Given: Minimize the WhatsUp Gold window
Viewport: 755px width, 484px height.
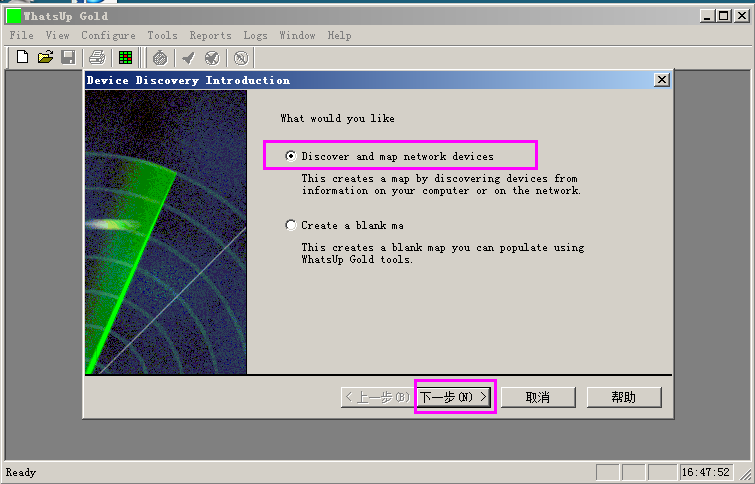Looking at the screenshot, I should click(x=707, y=16).
